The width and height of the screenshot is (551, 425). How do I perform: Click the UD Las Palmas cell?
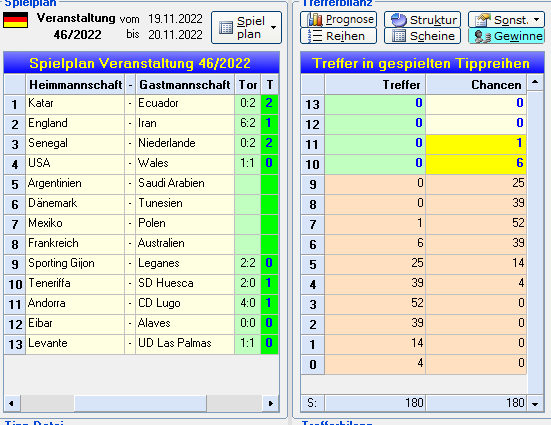(x=185, y=344)
